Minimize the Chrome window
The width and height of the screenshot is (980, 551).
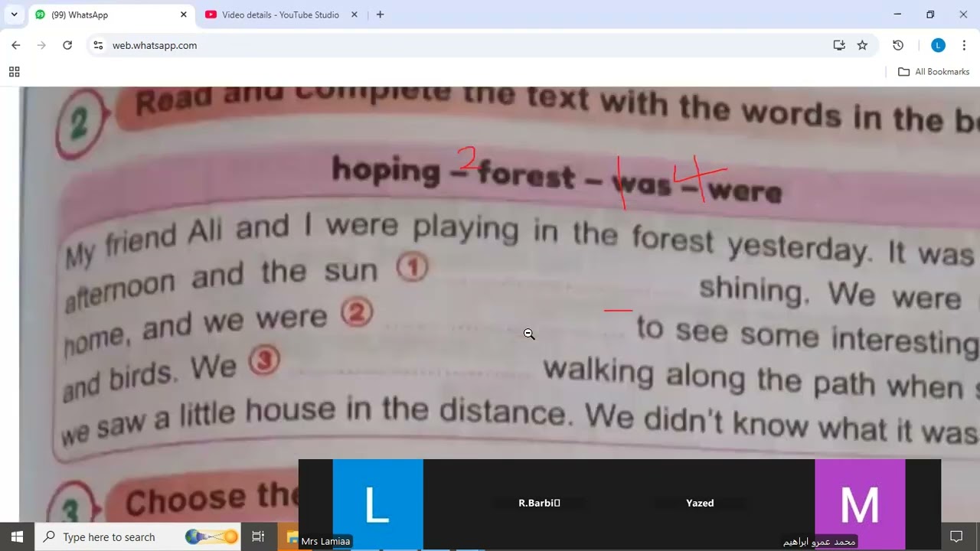(x=897, y=15)
